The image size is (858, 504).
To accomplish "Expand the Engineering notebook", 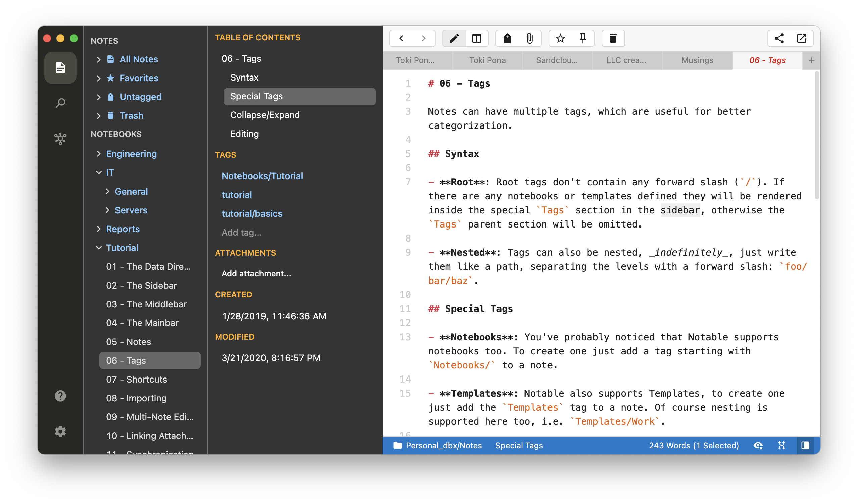I will [99, 154].
